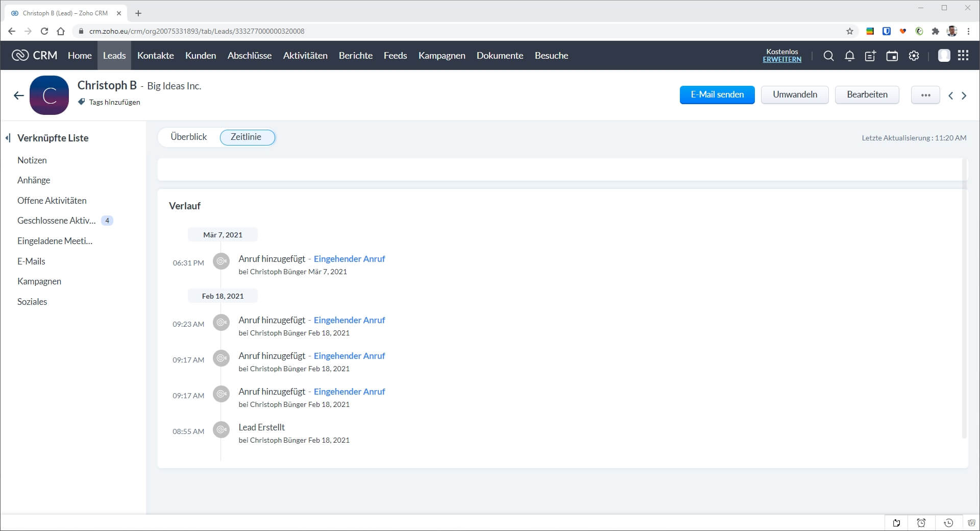Click the quick create plus icon
Viewport: 980px width, 531px height.
pyautogui.click(x=870, y=56)
